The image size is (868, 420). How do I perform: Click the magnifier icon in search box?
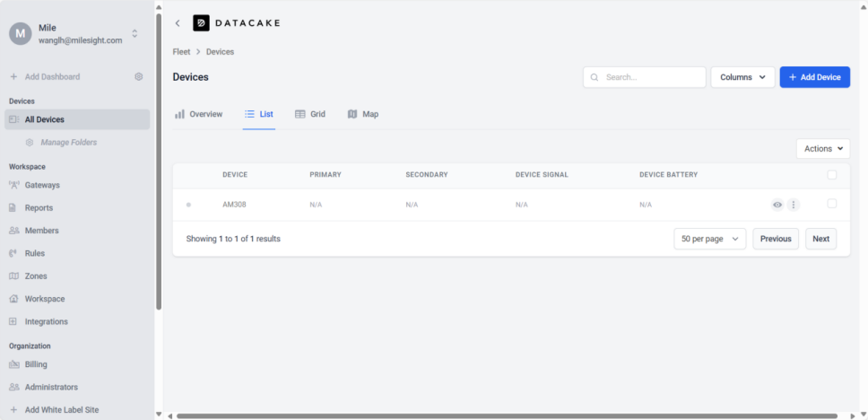point(595,77)
